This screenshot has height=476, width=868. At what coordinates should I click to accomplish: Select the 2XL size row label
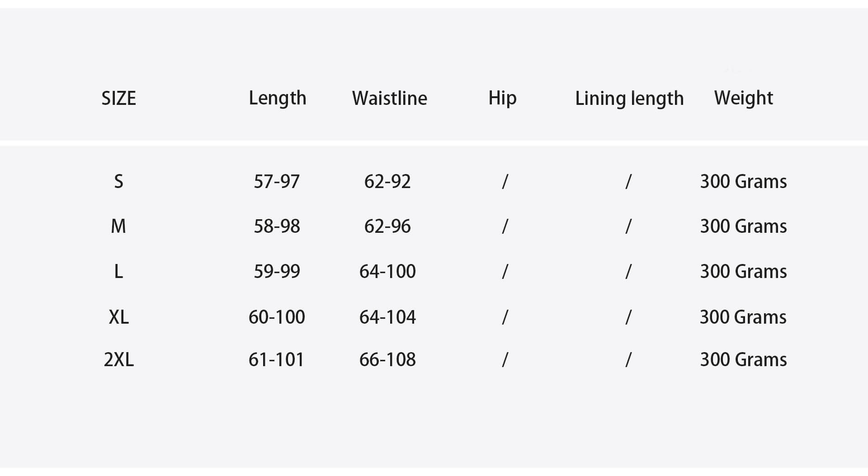118,360
